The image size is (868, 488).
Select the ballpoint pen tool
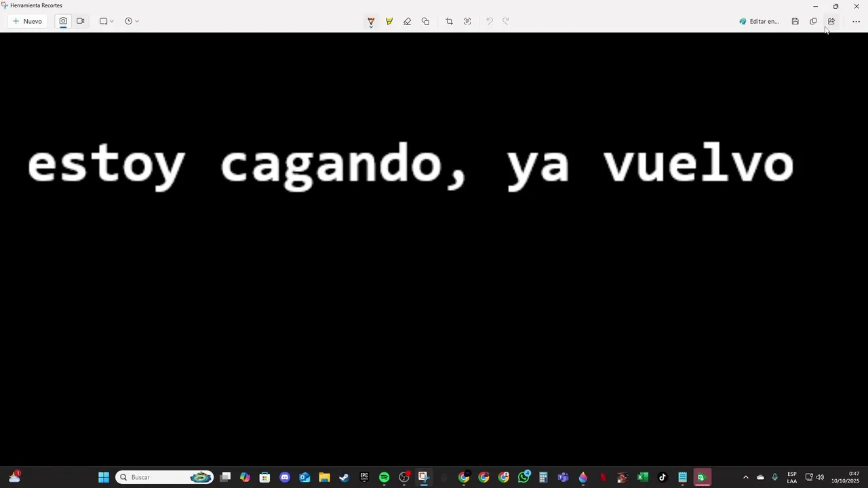pyautogui.click(x=371, y=22)
